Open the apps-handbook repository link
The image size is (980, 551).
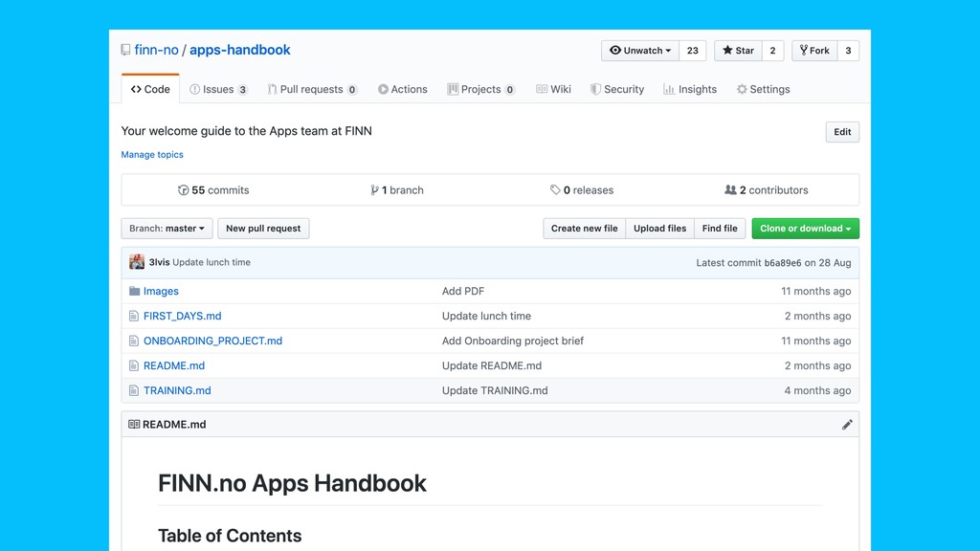(240, 50)
